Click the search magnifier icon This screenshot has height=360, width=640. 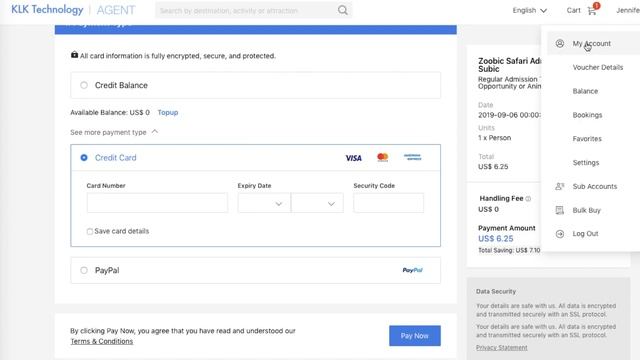point(343,10)
